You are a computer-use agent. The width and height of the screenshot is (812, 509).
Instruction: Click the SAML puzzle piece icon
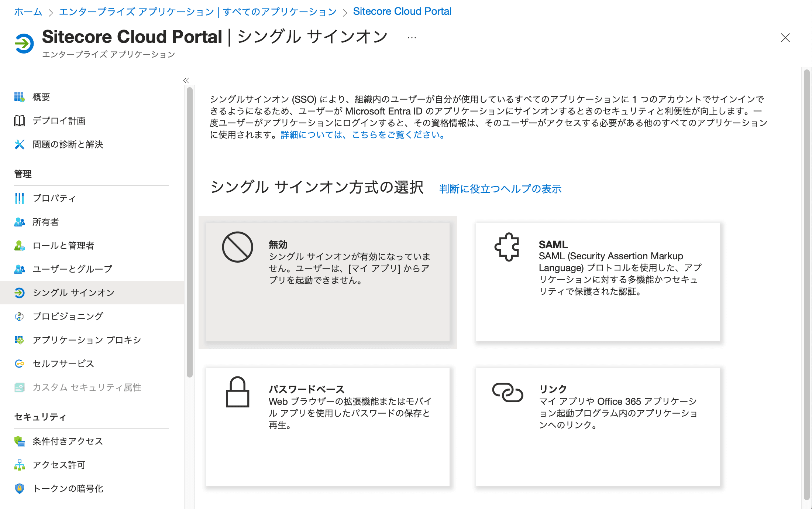pyautogui.click(x=507, y=247)
